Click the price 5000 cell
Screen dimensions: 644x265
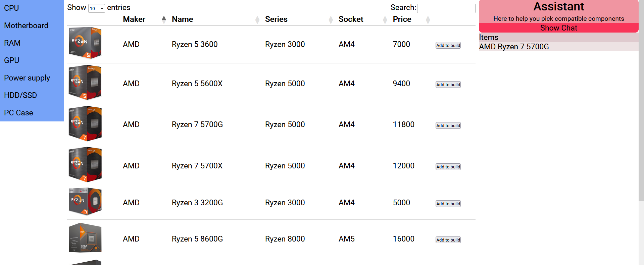(x=401, y=203)
